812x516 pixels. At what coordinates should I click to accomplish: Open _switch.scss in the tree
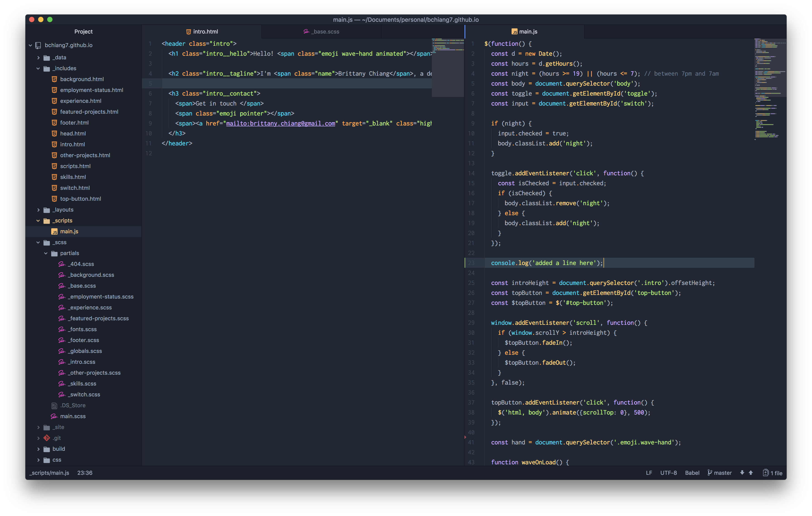tap(84, 394)
